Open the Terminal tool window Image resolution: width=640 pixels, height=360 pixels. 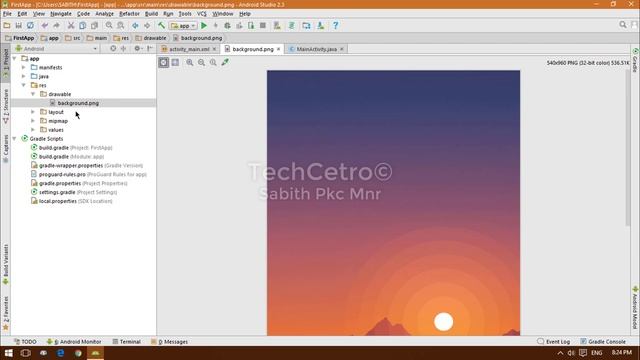[x=127, y=342]
